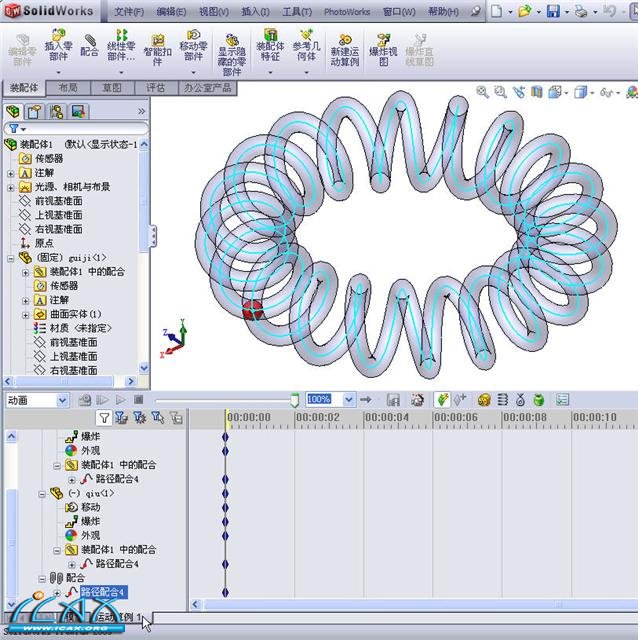The image size is (638, 640).
Task: Click the 插入零部件 (Insert Components) tool
Action: tap(58, 50)
